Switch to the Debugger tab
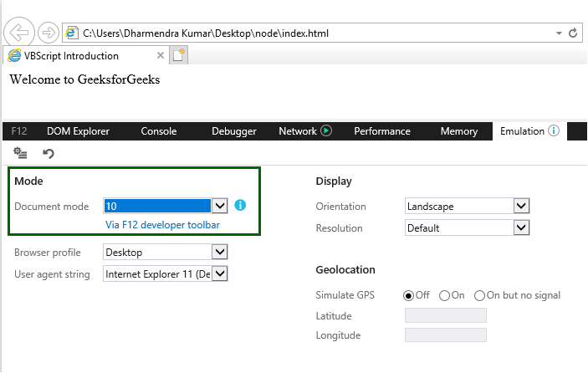This screenshot has width=588, height=373. point(234,131)
